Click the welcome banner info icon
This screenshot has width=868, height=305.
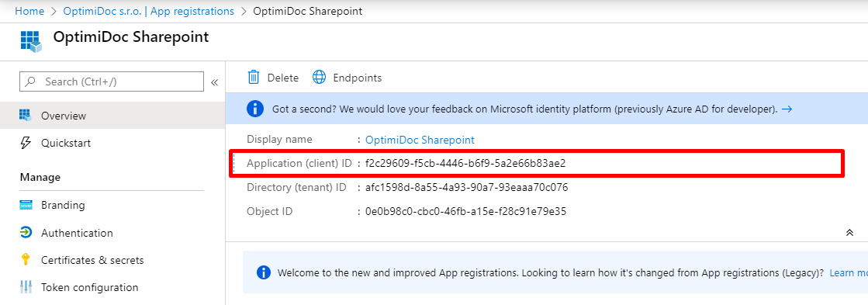click(x=264, y=272)
